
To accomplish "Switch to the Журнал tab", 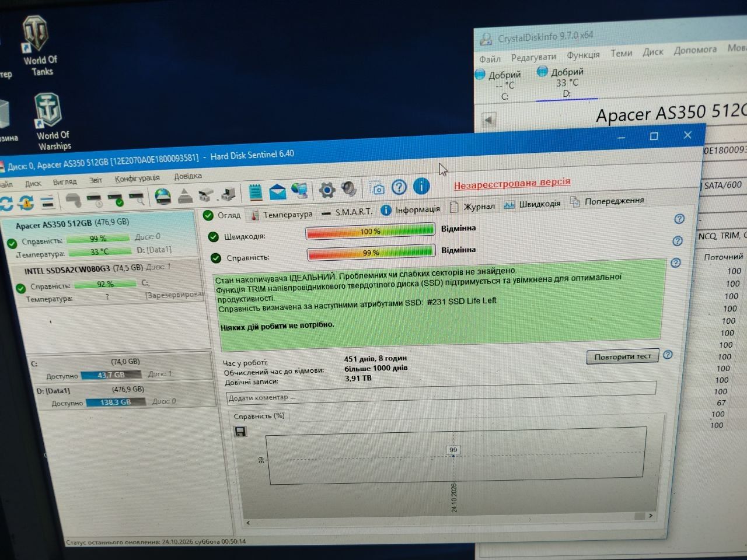I will [472, 206].
